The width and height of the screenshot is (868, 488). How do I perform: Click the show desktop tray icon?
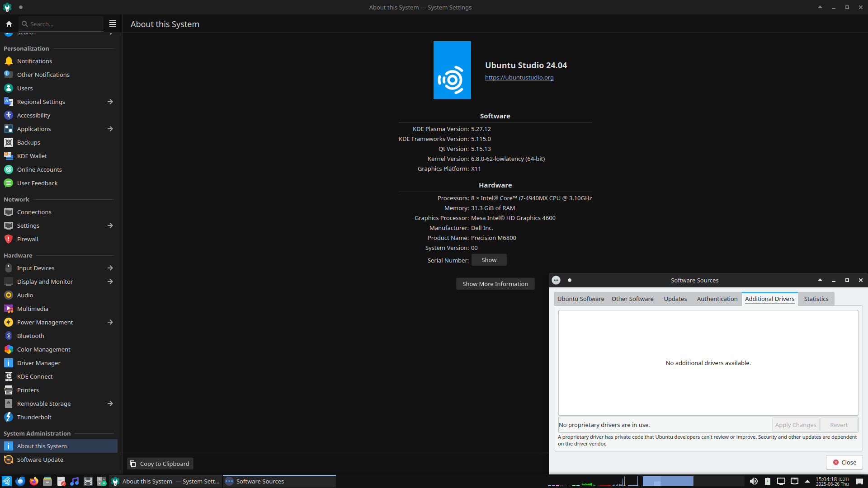point(859,481)
